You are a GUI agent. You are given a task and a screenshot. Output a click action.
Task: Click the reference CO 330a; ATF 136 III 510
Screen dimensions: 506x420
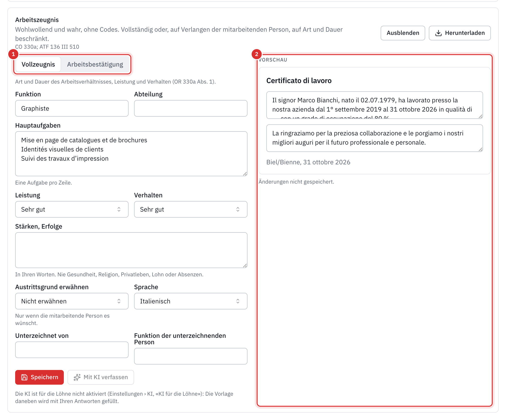coord(47,47)
